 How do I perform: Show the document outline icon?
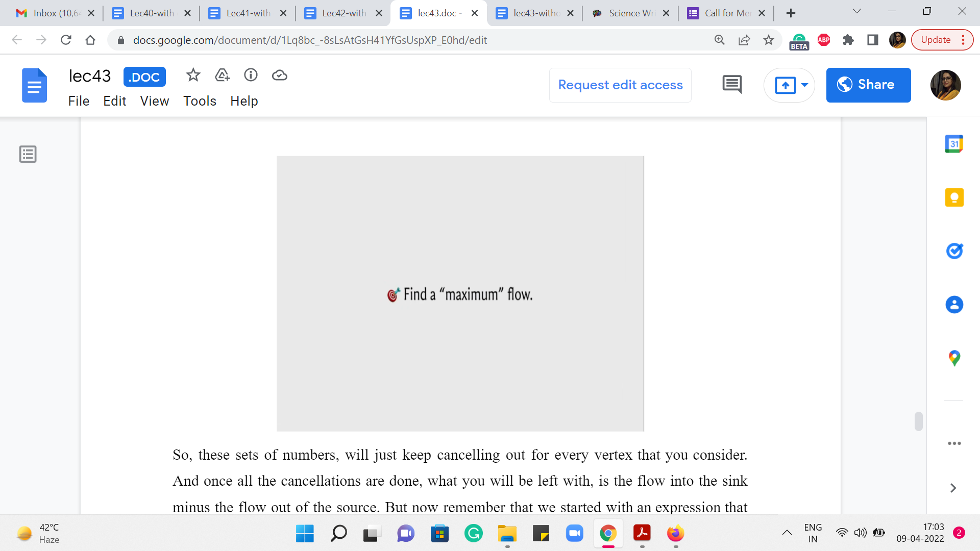[x=28, y=154]
